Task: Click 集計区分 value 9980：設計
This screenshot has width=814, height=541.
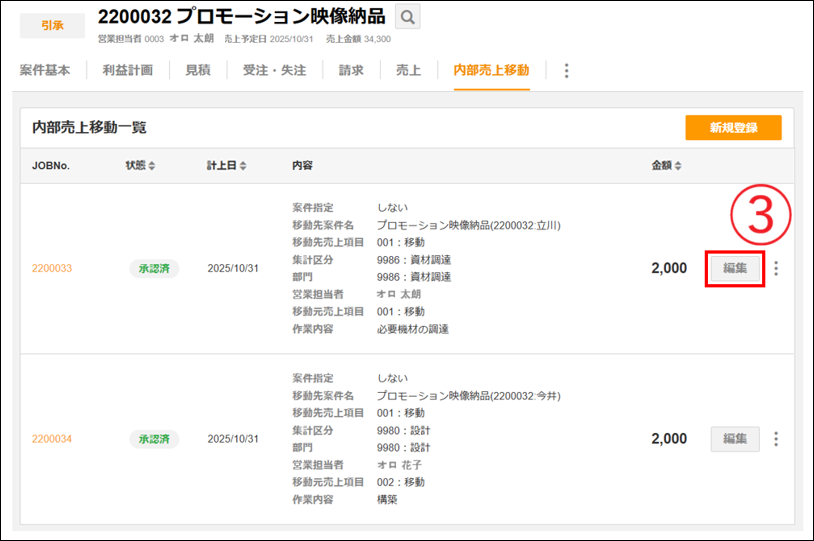Action: [x=403, y=430]
